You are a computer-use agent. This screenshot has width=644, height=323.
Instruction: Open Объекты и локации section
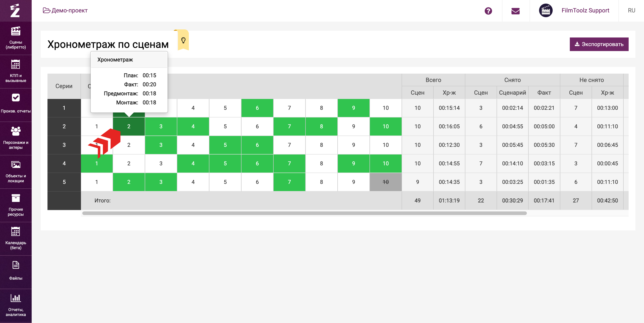pos(16,171)
